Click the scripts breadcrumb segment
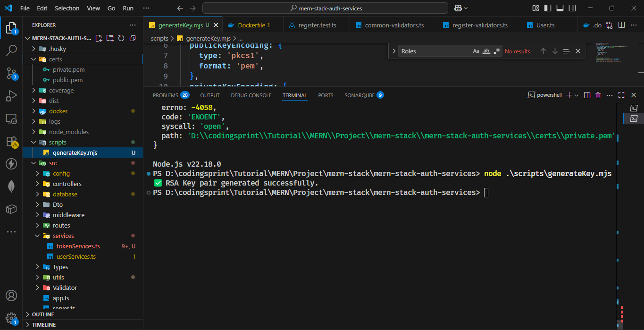 [x=159, y=38]
